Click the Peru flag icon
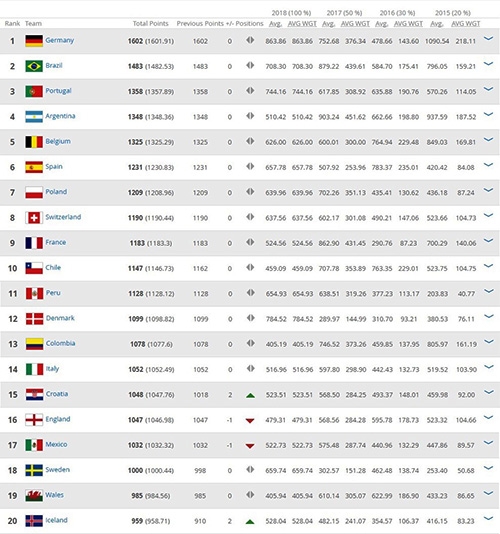Image resolution: width=500 pixels, height=534 pixels. coord(34,294)
